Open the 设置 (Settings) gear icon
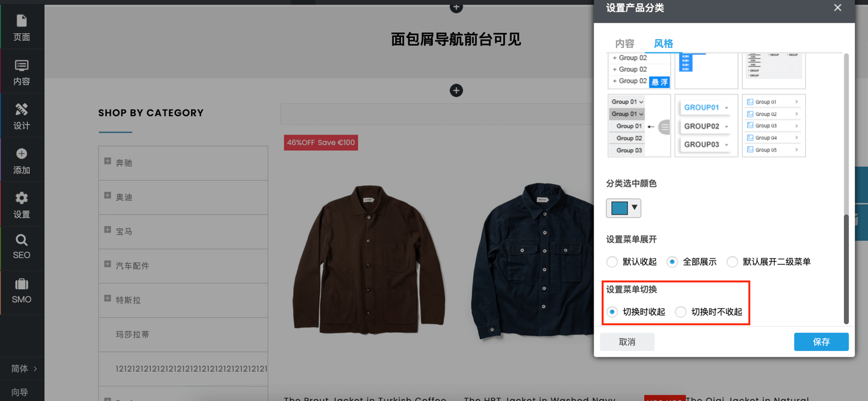The image size is (868, 401). pos(22,205)
